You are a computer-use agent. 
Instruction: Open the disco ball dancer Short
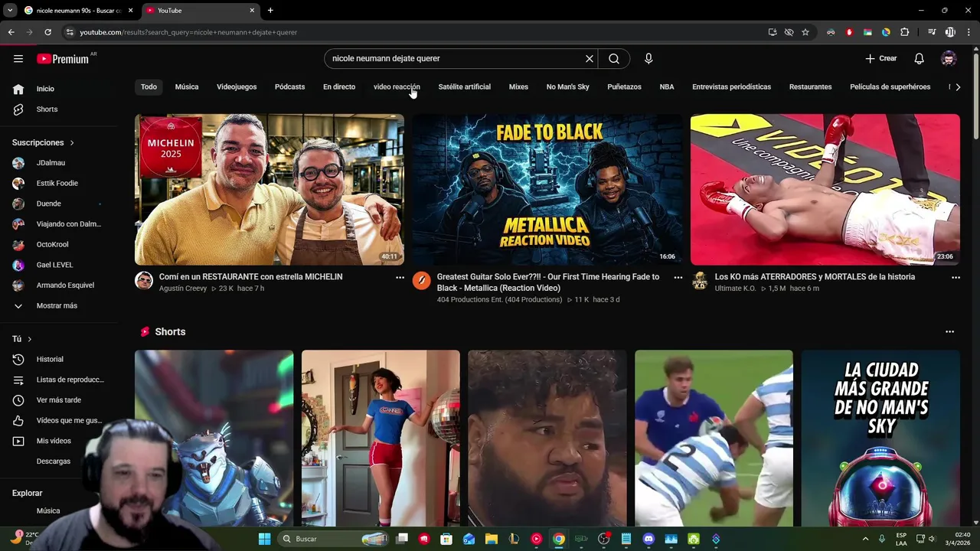click(381, 439)
